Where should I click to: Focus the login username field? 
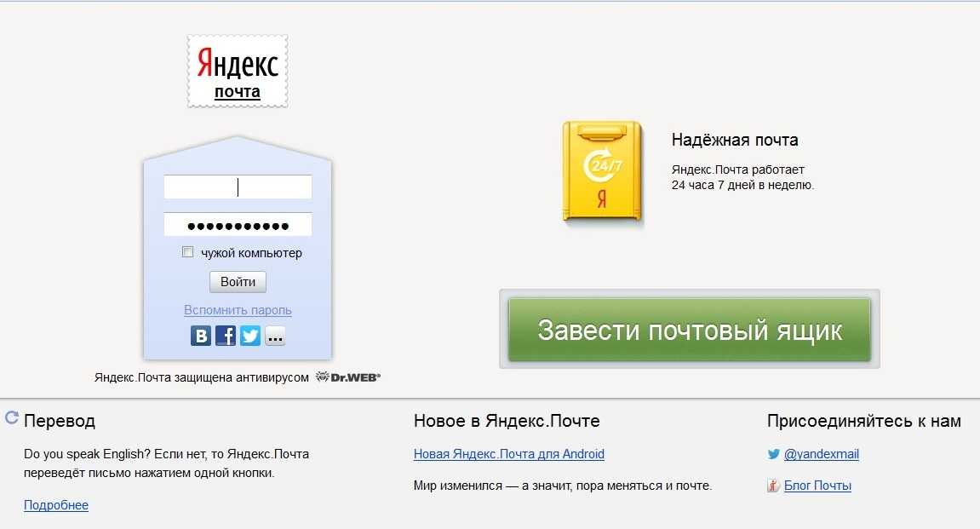tap(238, 187)
